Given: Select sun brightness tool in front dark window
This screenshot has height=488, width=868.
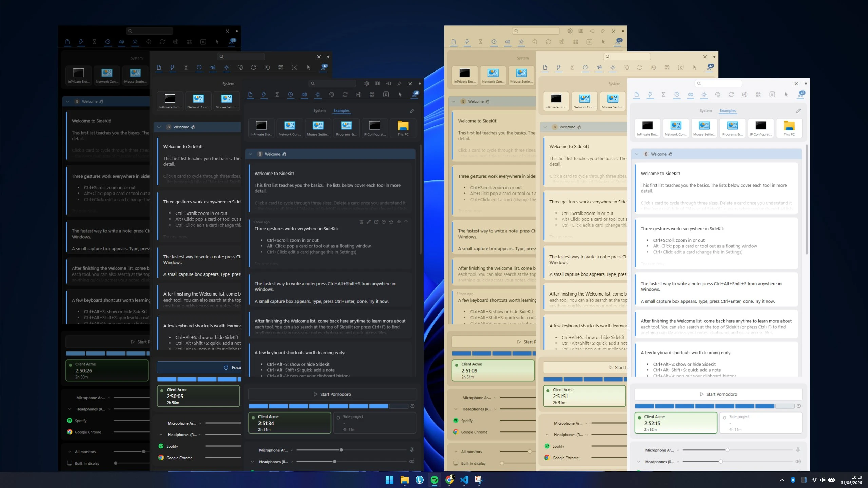Looking at the screenshot, I should click(318, 95).
